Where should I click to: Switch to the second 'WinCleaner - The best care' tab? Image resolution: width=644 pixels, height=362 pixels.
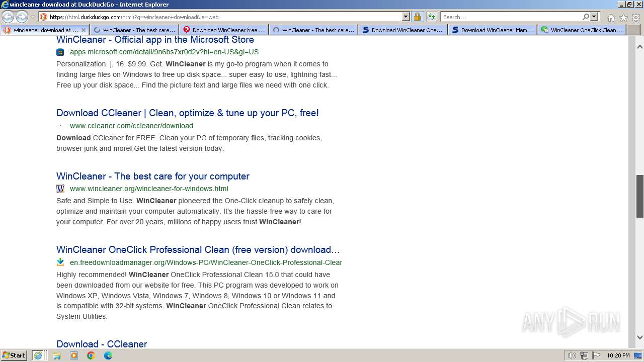pyautogui.click(x=314, y=30)
